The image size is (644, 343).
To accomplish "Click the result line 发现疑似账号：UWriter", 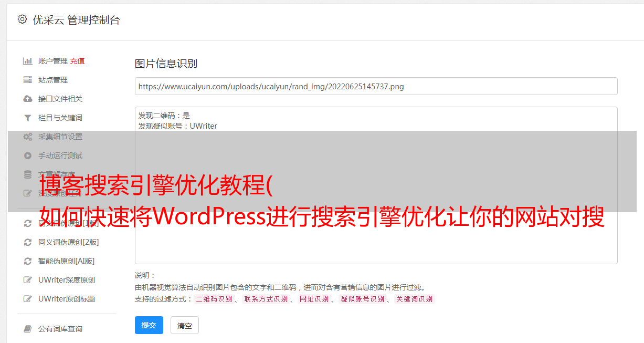I will point(177,126).
